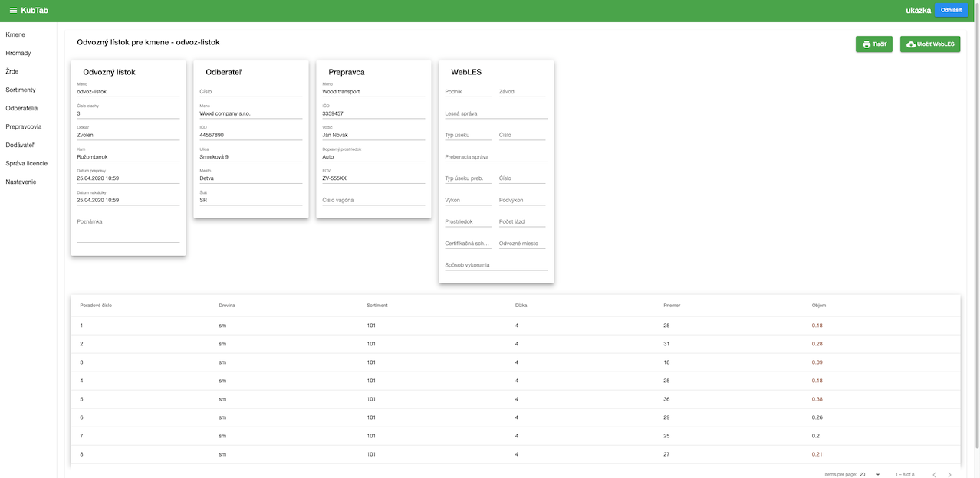Focus the Číslo vagóna input field
The height and width of the screenshot is (478, 980).
coord(373,200)
